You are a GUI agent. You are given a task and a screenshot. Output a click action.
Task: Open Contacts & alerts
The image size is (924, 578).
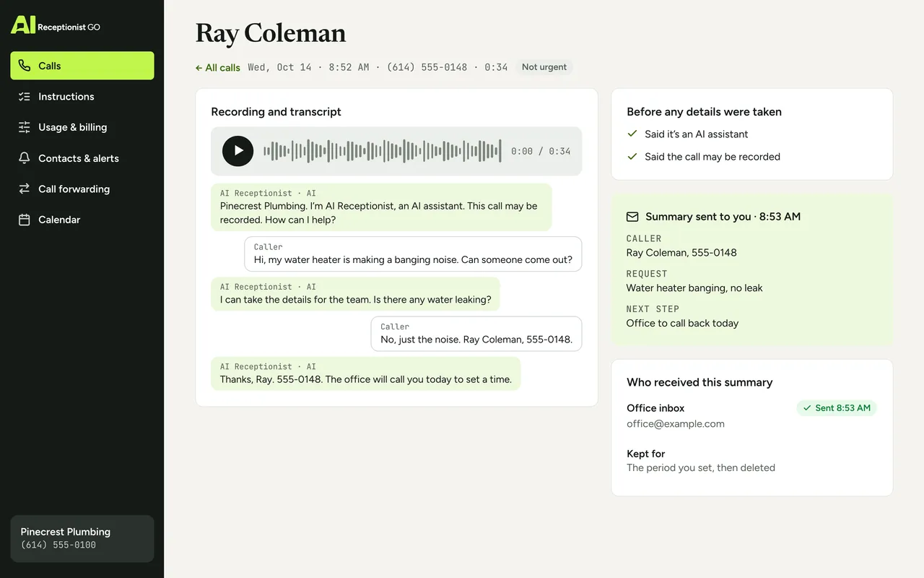tap(82, 158)
